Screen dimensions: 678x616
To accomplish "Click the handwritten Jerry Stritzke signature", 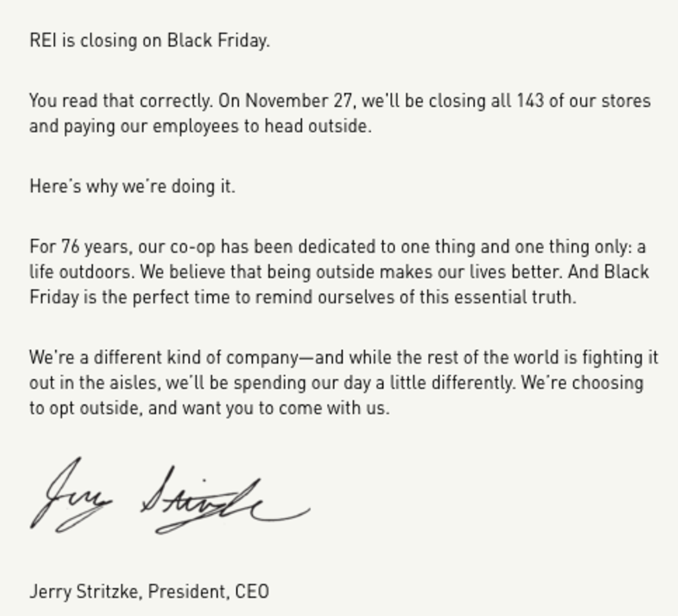I will coord(169,498).
